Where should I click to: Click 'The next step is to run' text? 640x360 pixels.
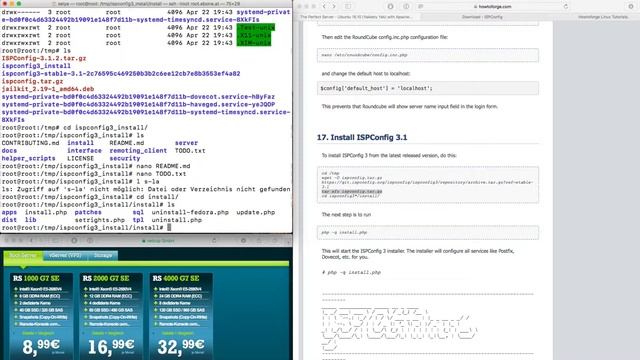[x=346, y=214]
